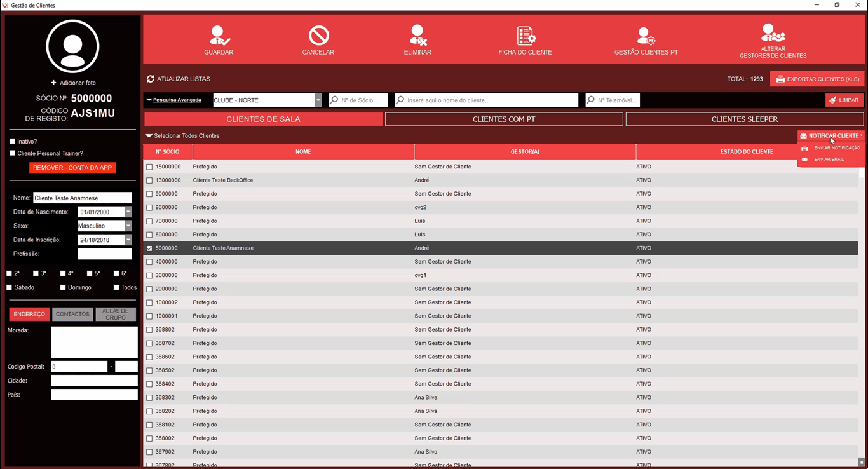Click the eraser icon on Limpar button
Image resolution: width=868 pixels, height=469 pixels.
point(832,100)
